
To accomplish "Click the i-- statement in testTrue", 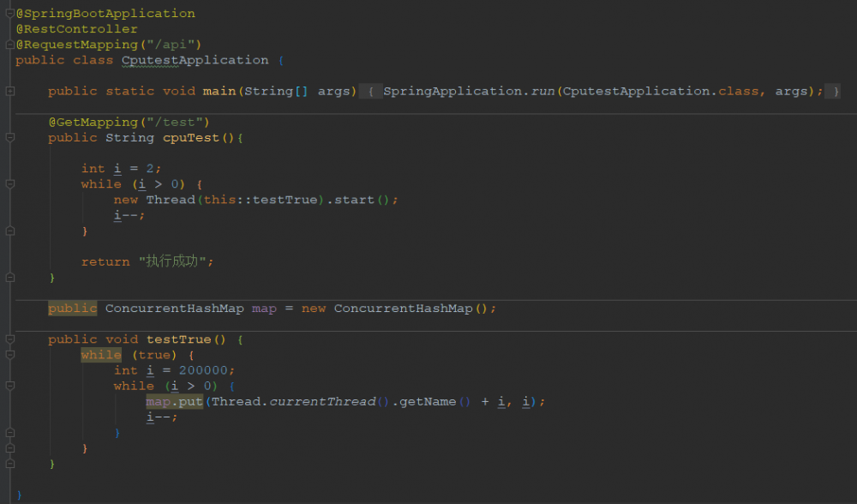I will [x=162, y=417].
